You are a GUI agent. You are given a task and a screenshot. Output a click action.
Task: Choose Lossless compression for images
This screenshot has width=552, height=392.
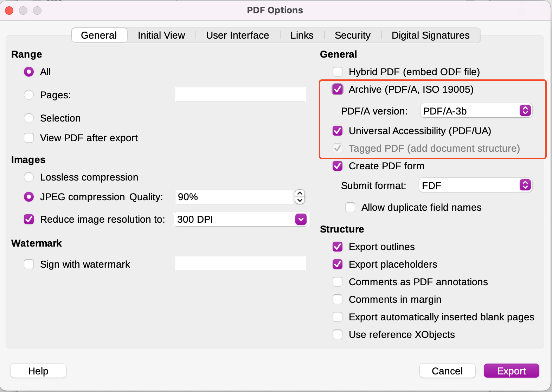pos(29,177)
